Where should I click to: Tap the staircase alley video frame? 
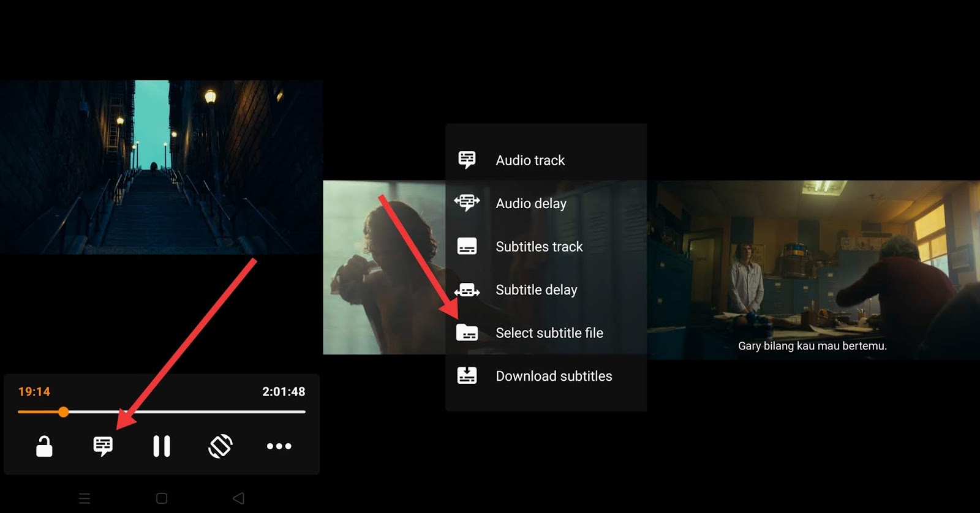point(162,167)
